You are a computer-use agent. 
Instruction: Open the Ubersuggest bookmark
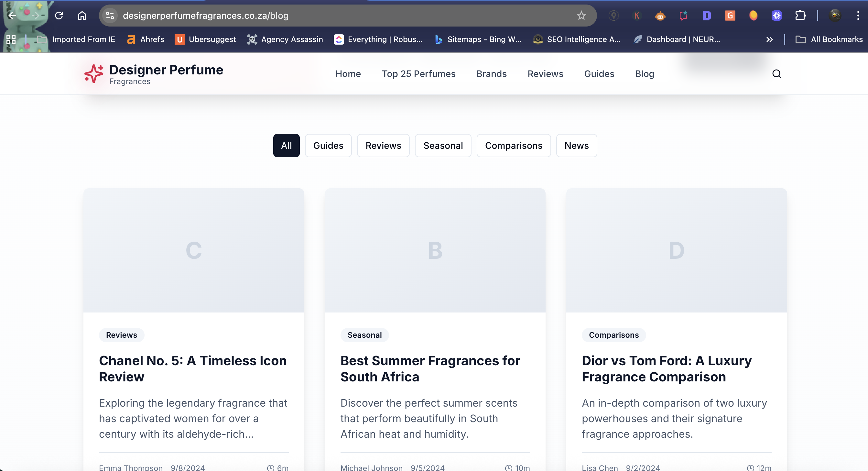pyautogui.click(x=205, y=39)
